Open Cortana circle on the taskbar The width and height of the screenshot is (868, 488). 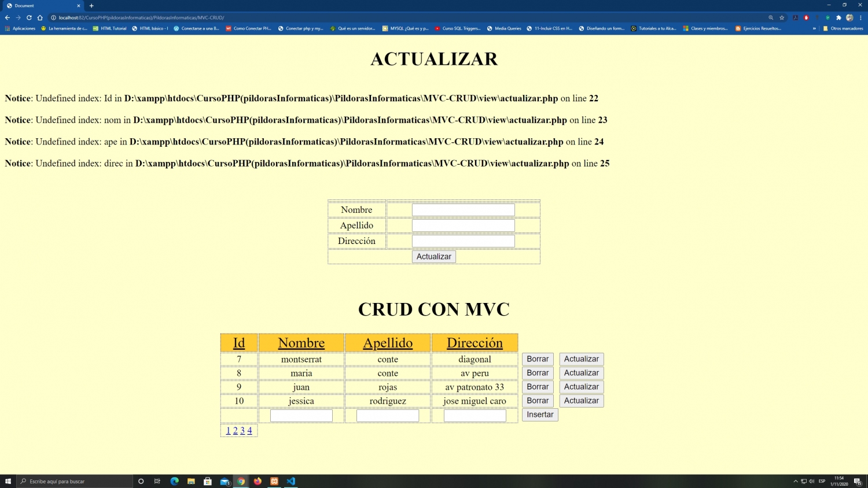[x=141, y=481]
